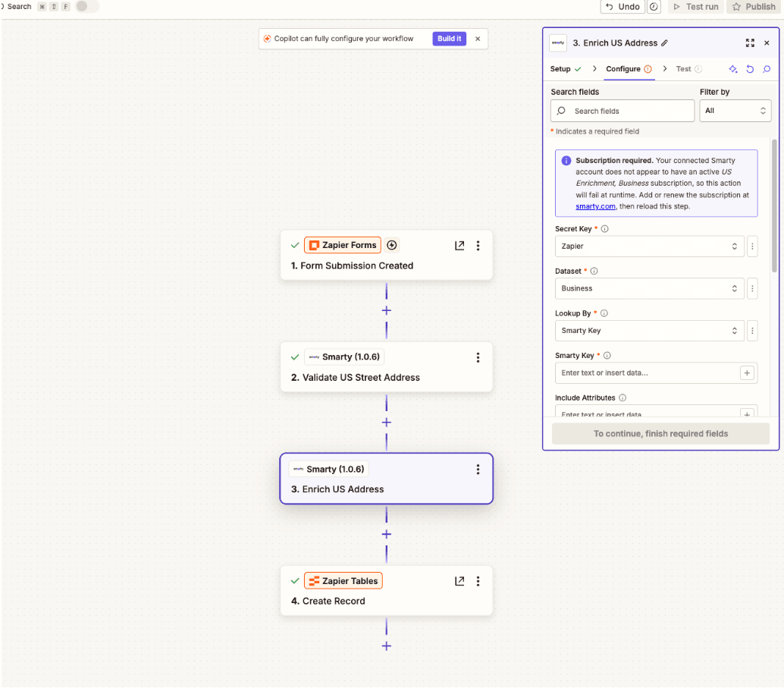Open the Dataset Business dropdown
Screen dimensions: 784x688
coord(650,288)
